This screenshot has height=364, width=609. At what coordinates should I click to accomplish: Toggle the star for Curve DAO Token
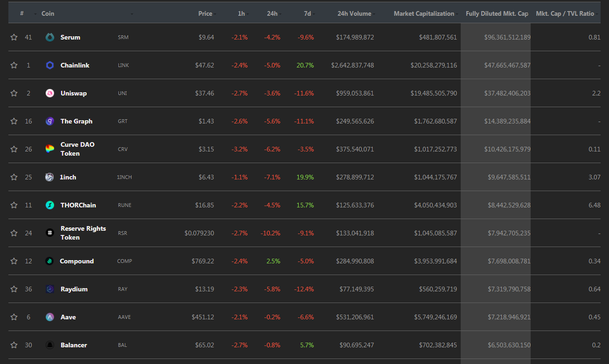[14, 149]
